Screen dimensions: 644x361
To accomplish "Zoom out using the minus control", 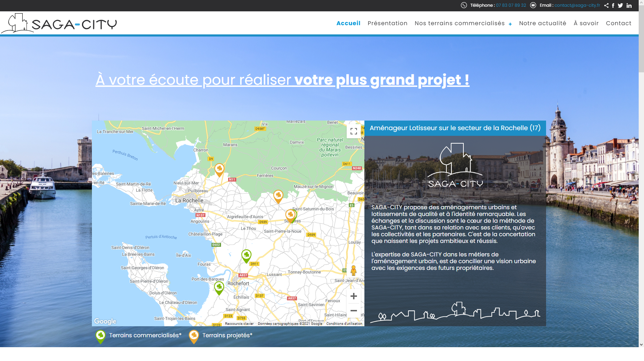I will 353,311.
